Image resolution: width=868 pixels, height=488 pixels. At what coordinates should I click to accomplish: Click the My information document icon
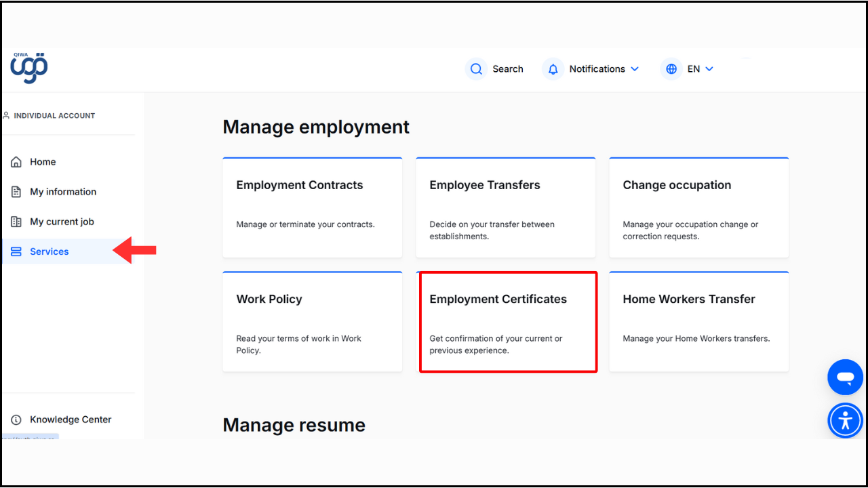[x=16, y=192]
